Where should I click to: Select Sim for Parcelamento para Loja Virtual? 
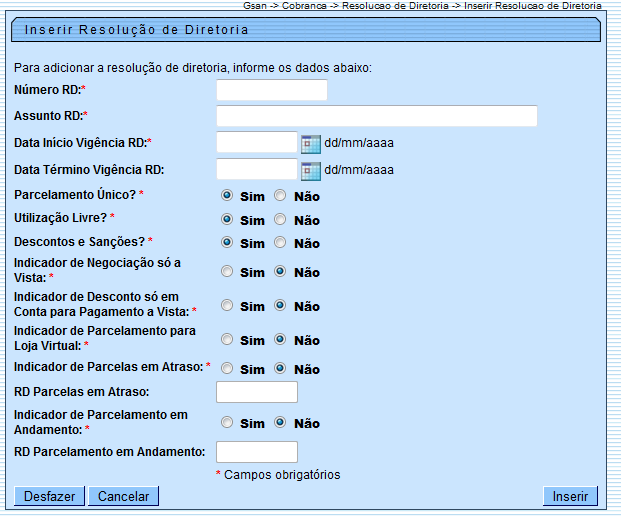227,340
